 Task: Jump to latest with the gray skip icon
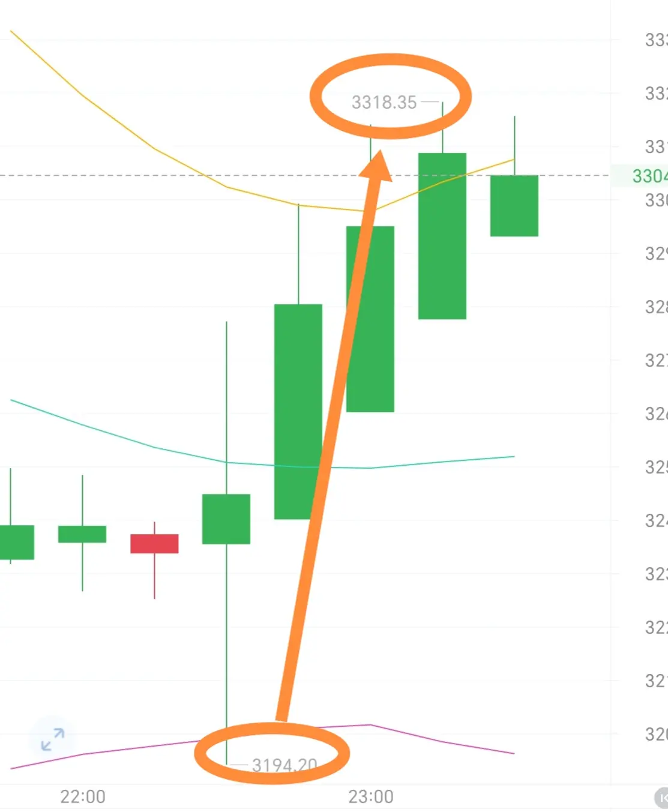[661, 798]
